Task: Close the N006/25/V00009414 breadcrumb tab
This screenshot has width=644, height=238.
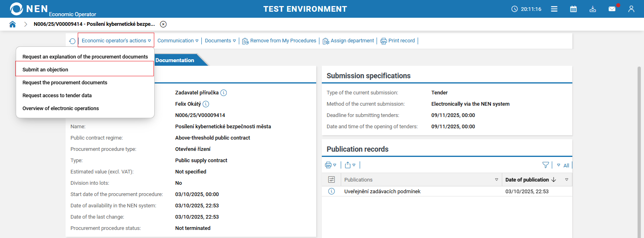Action: tap(163, 24)
